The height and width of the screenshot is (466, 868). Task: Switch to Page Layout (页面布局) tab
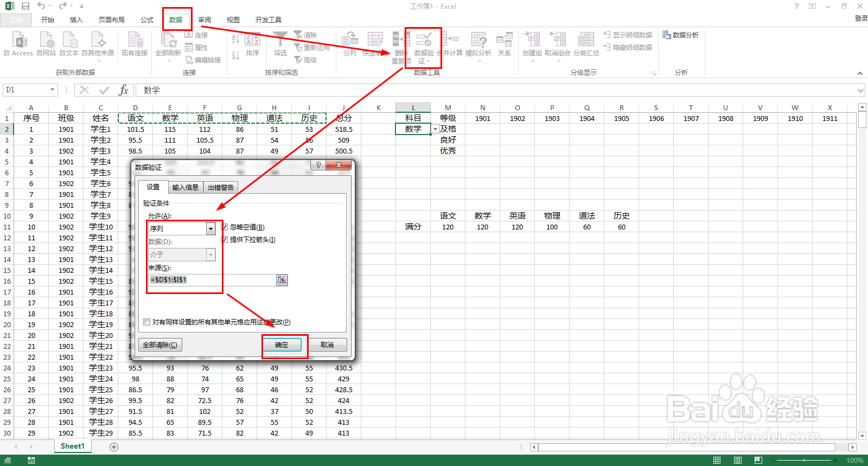tap(112, 20)
